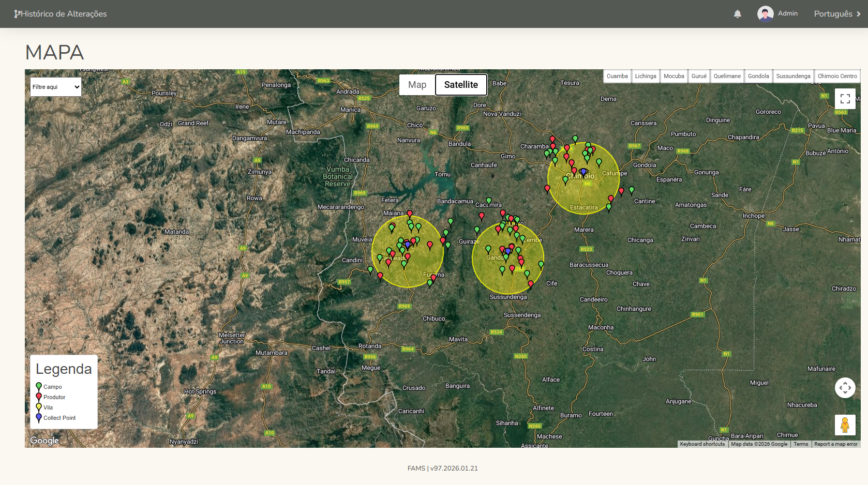Click the Street View pegman icon
The height and width of the screenshot is (485, 868).
coord(845,425)
